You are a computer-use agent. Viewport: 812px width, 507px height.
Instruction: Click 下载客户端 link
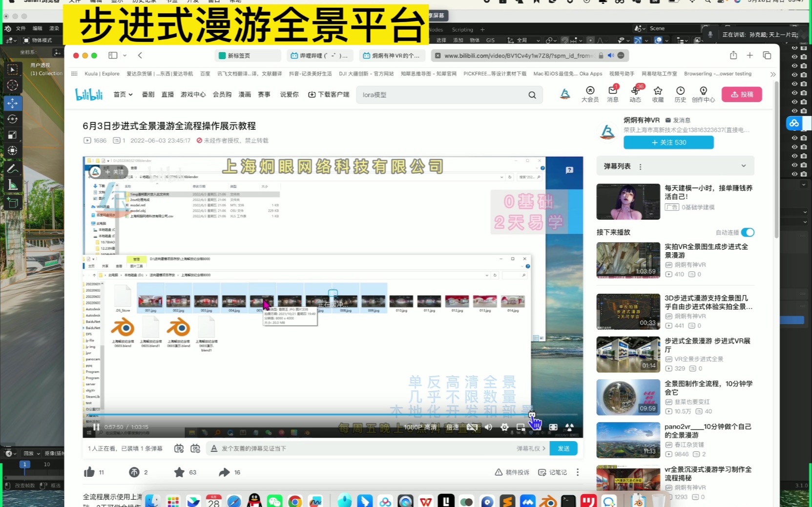tap(329, 94)
